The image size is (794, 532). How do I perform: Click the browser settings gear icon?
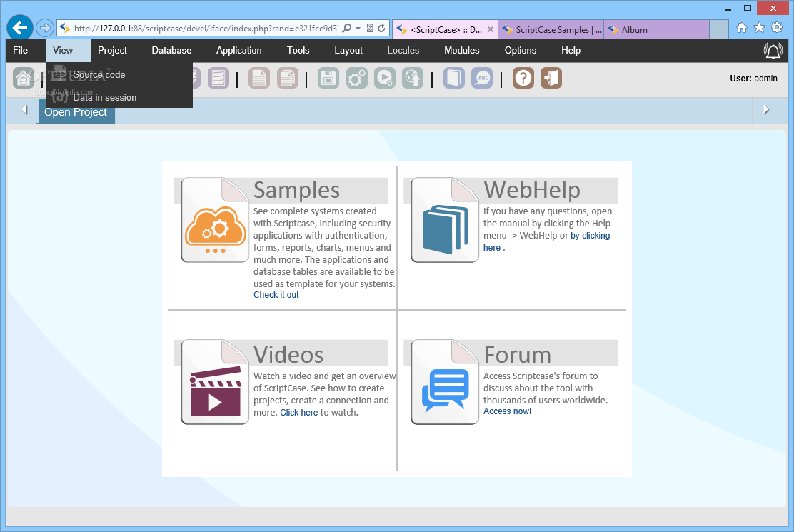tap(777, 28)
